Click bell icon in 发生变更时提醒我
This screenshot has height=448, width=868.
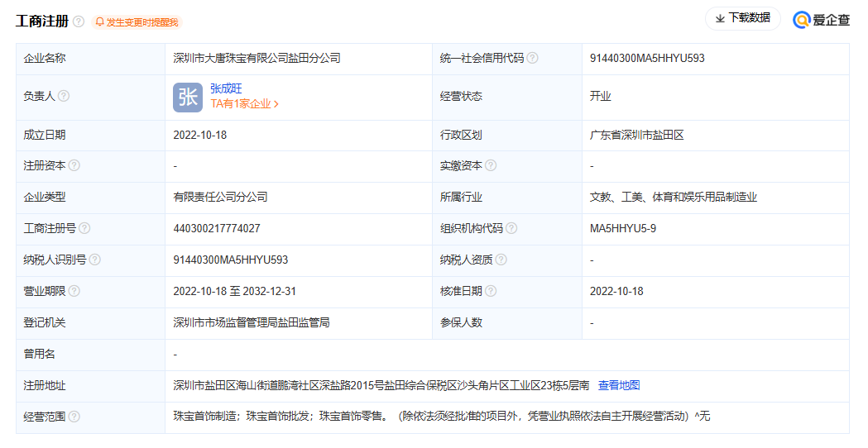(99, 22)
